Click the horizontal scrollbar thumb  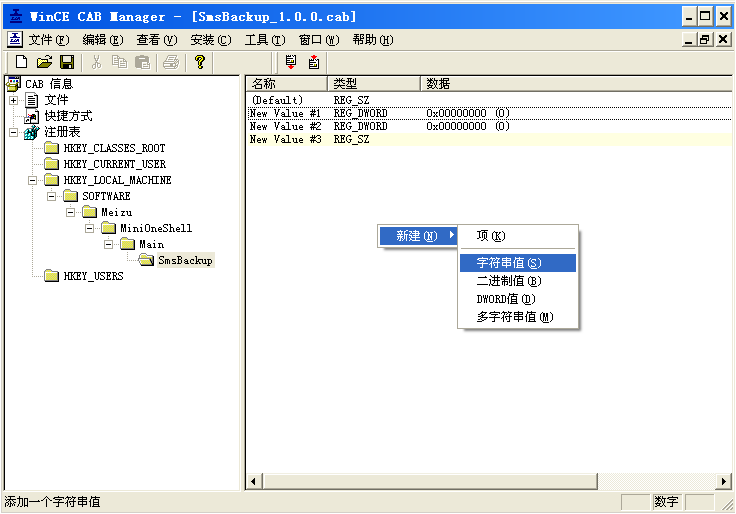(x=430, y=481)
